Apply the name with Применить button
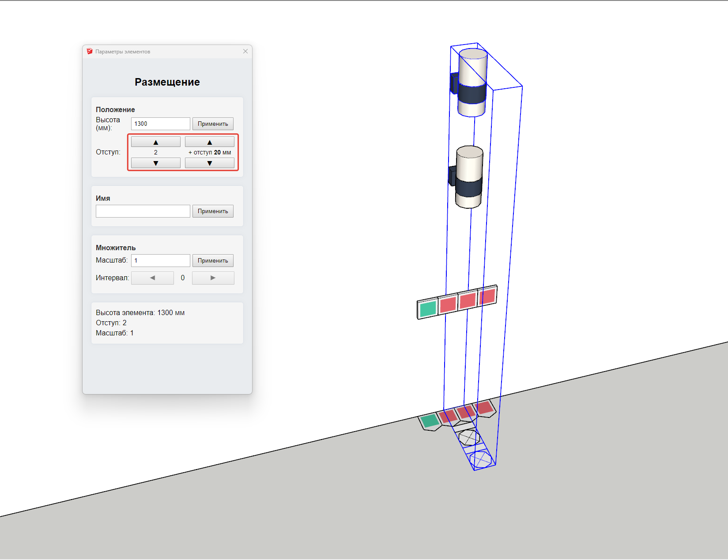This screenshot has height=560, width=728. 213,211
